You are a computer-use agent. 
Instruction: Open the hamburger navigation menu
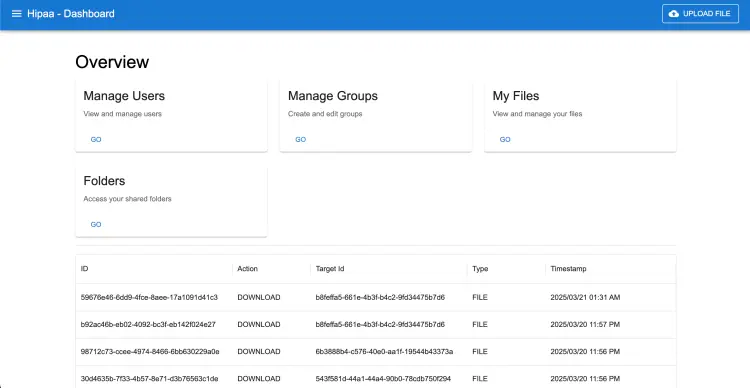coord(17,14)
